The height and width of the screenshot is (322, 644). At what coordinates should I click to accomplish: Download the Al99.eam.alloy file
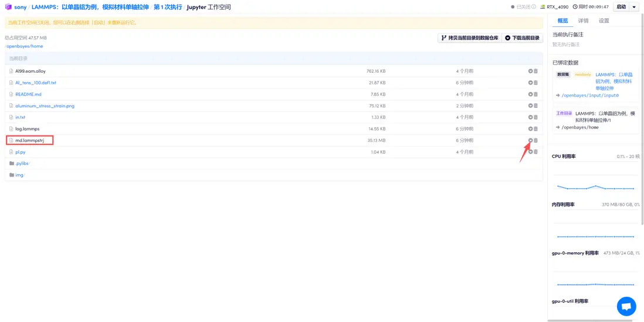coord(530,71)
